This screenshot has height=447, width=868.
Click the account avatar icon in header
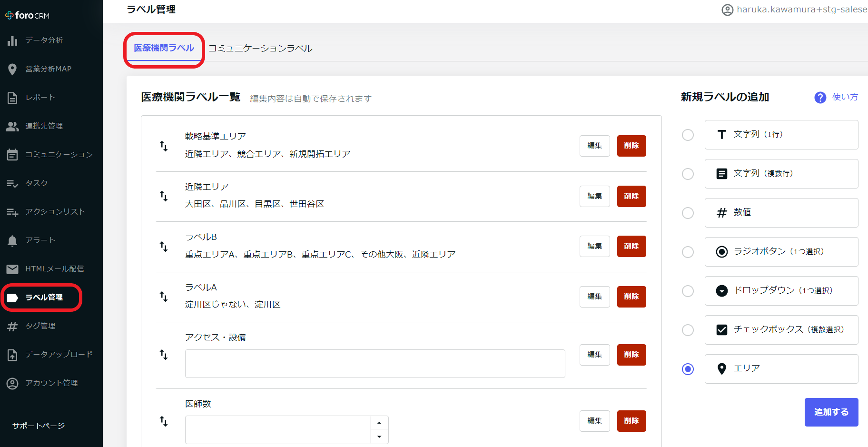728,10
